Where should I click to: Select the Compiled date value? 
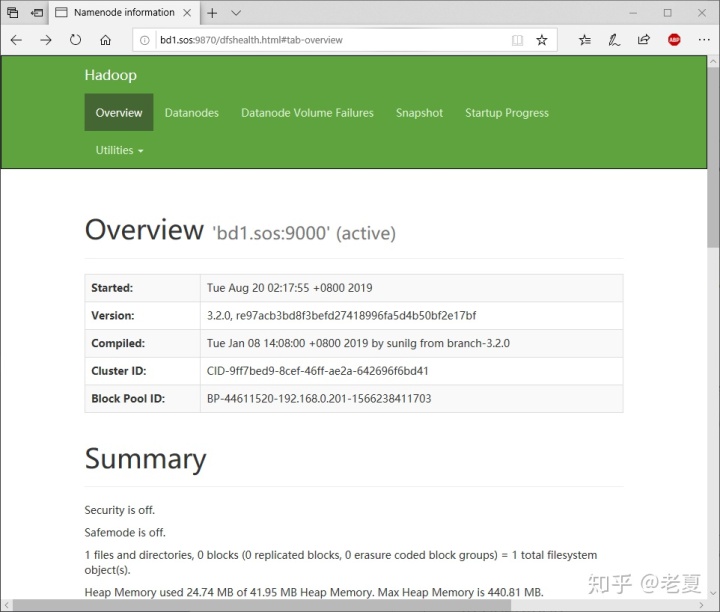[x=358, y=343]
